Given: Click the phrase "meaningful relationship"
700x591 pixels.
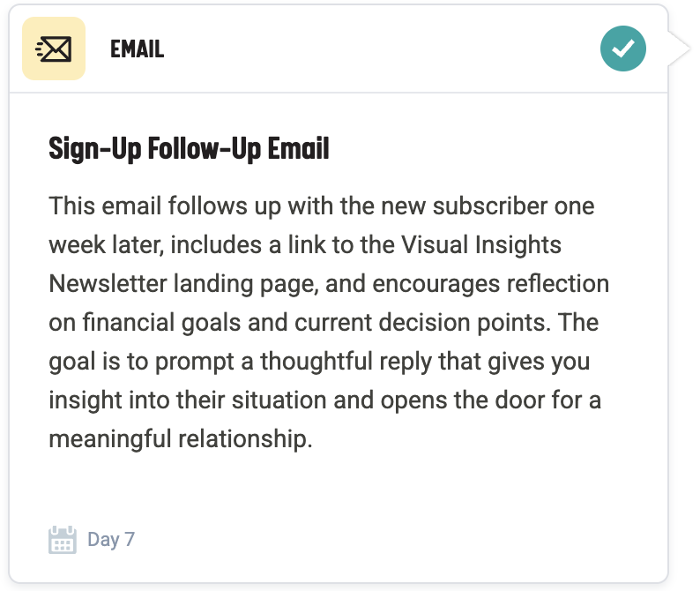Looking at the screenshot, I should point(181,438).
